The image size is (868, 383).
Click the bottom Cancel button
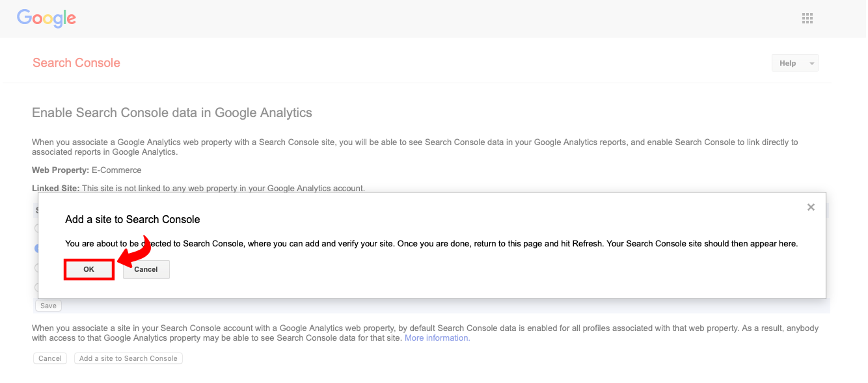pyautogui.click(x=49, y=358)
